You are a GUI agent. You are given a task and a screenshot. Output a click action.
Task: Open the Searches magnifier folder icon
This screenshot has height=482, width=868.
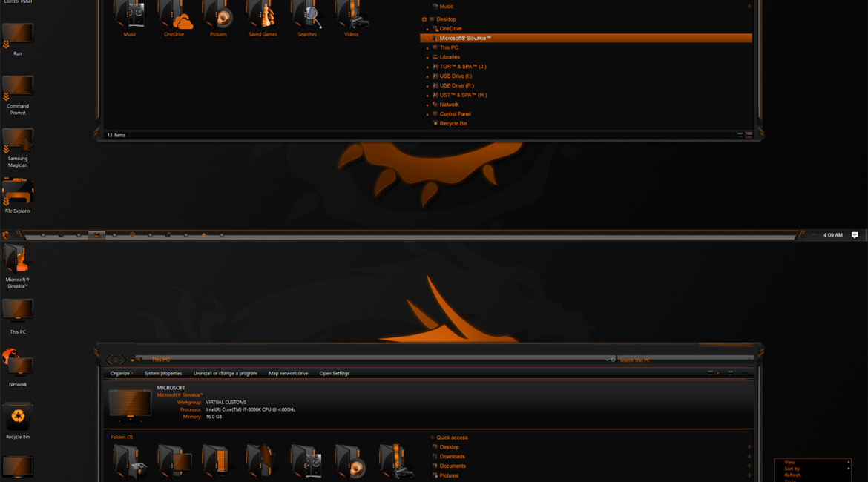click(307, 16)
